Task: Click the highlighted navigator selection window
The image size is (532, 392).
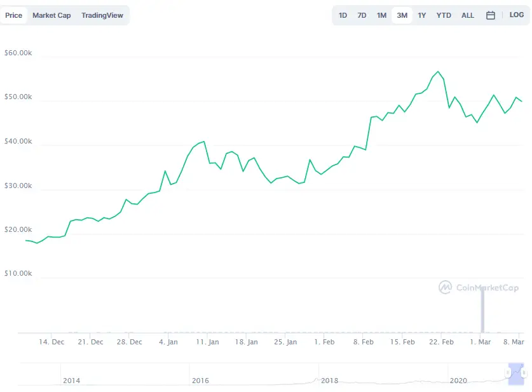Action: click(x=516, y=374)
